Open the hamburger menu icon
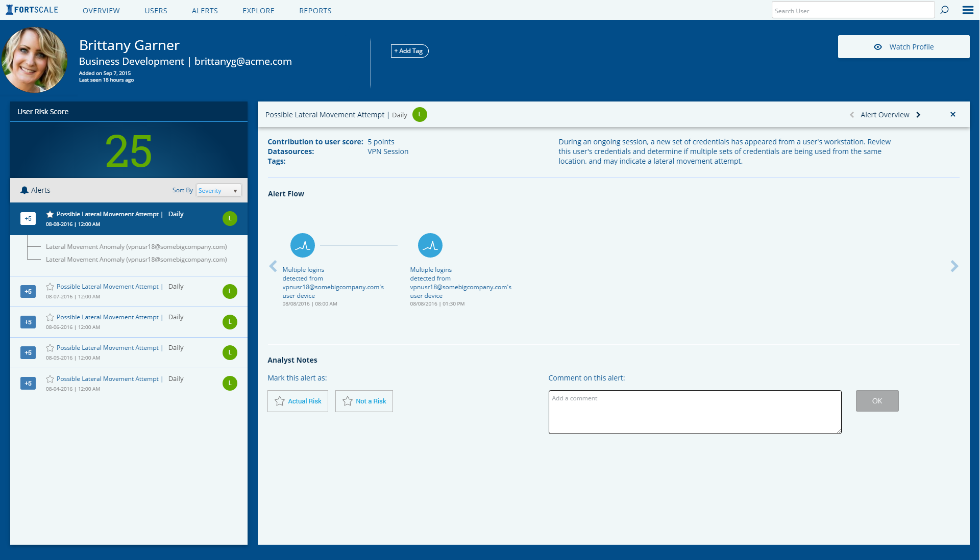980x560 pixels. (968, 10)
